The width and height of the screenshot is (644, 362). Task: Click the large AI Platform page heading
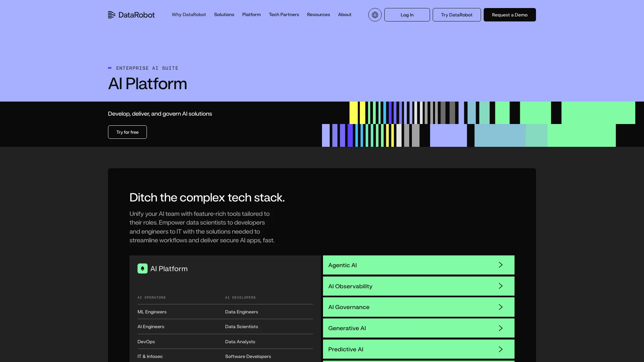(x=147, y=83)
